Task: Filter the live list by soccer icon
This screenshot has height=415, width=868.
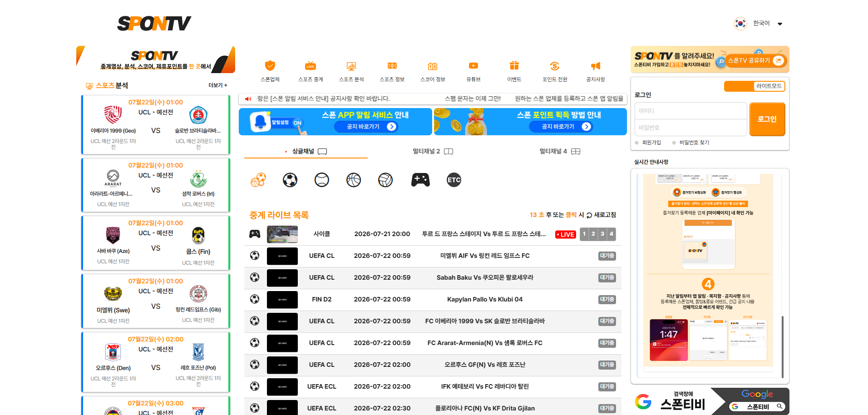Action: click(290, 180)
